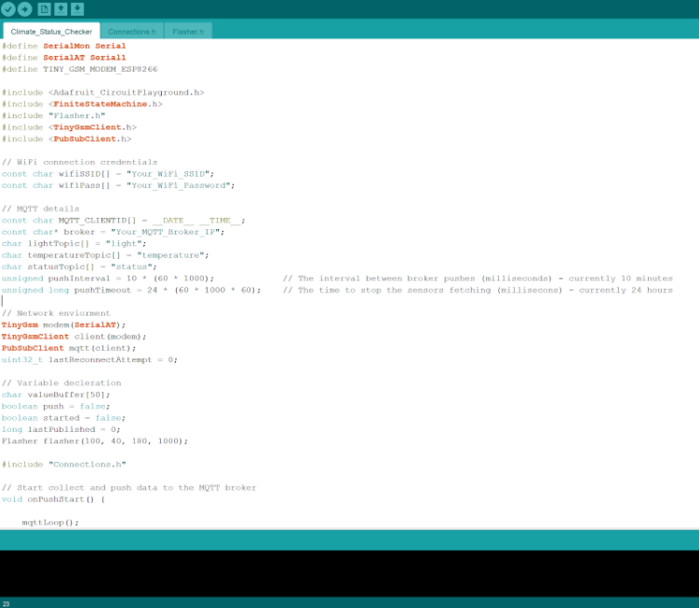Click the line number 23 in status bar
The width and height of the screenshot is (700, 608).
(7, 603)
